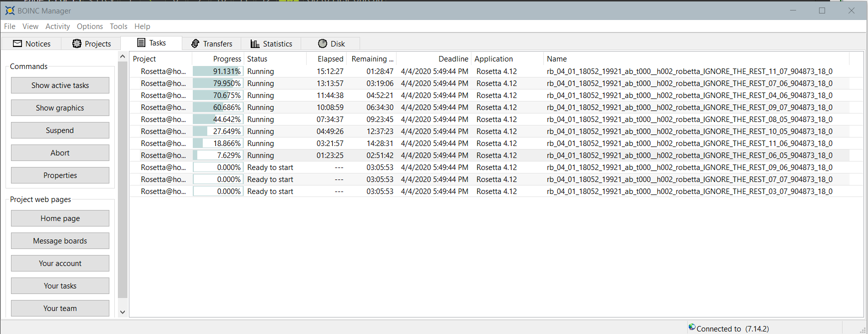Open the Your account page

coord(60,263)
